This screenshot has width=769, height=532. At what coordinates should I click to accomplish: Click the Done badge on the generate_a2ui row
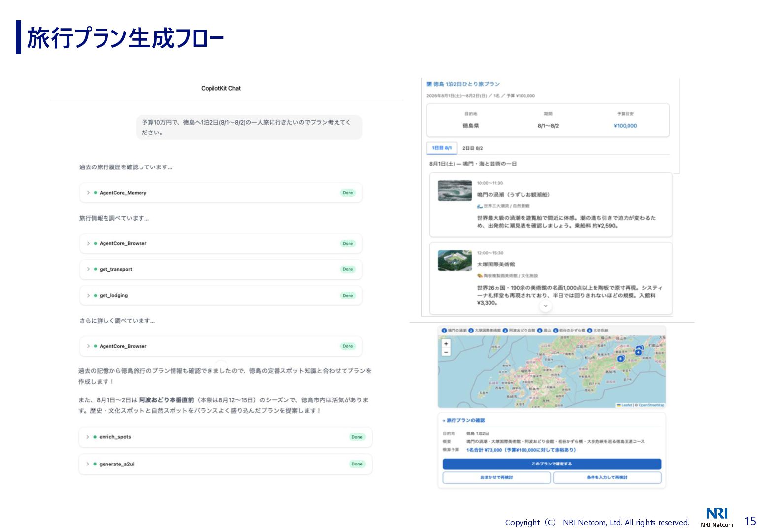357,464
